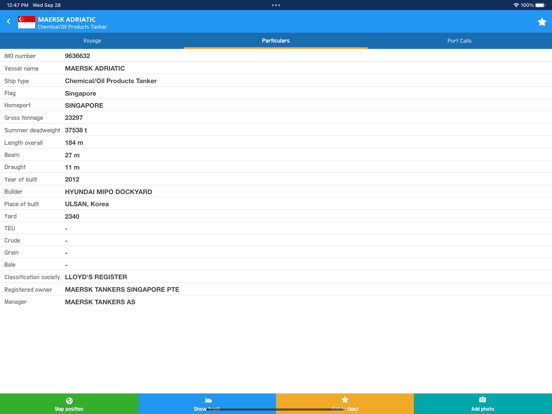Select Draught value 11 m
Image resolution: width=552 pixels, height=414 pixels.
click(72, 167)
